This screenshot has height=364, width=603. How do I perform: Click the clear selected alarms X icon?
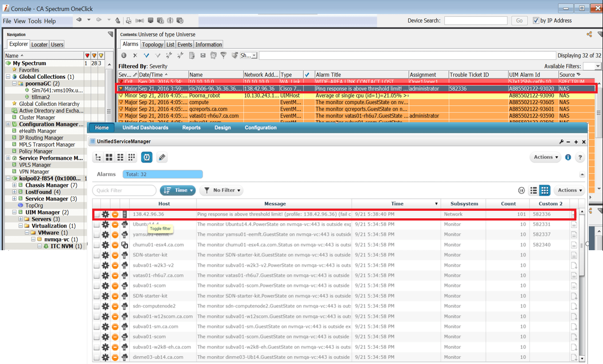pyautogui.click(x=135, y=55)
